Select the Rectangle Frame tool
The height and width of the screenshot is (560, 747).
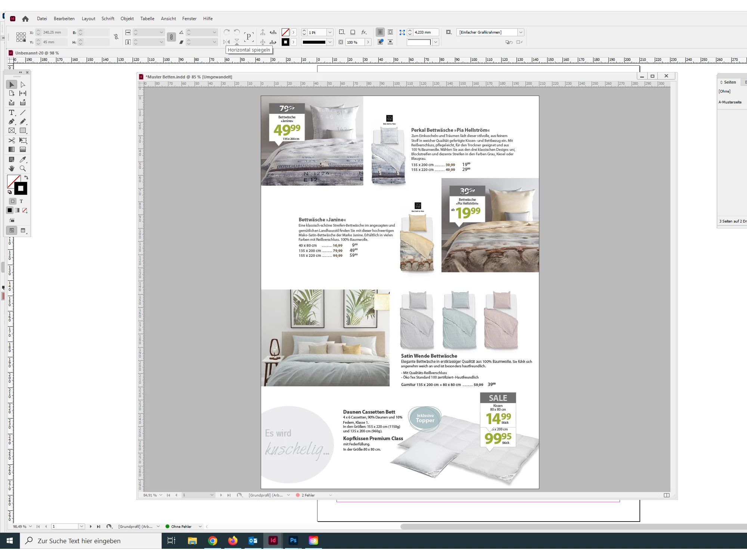tap(12, 131)
